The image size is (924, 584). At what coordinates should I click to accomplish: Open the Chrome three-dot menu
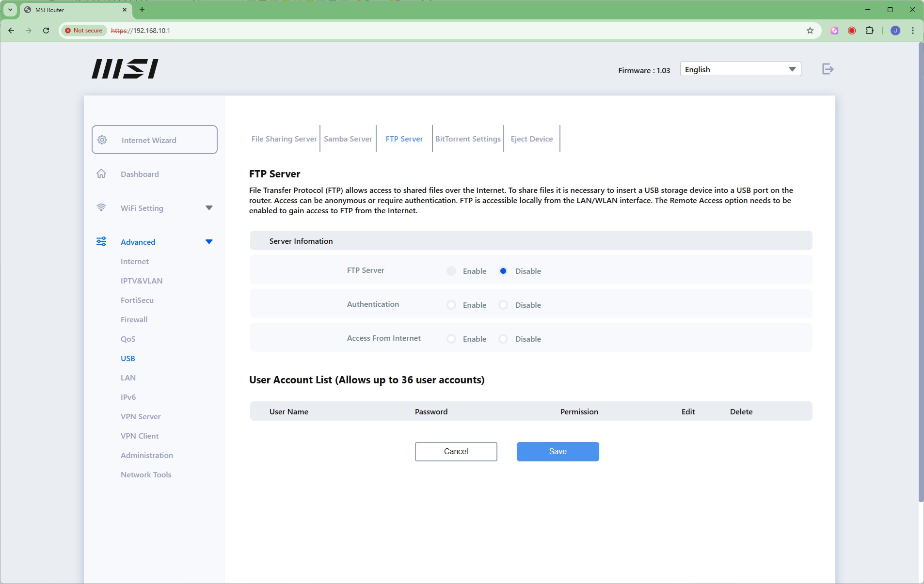click(x=913, y=31)
